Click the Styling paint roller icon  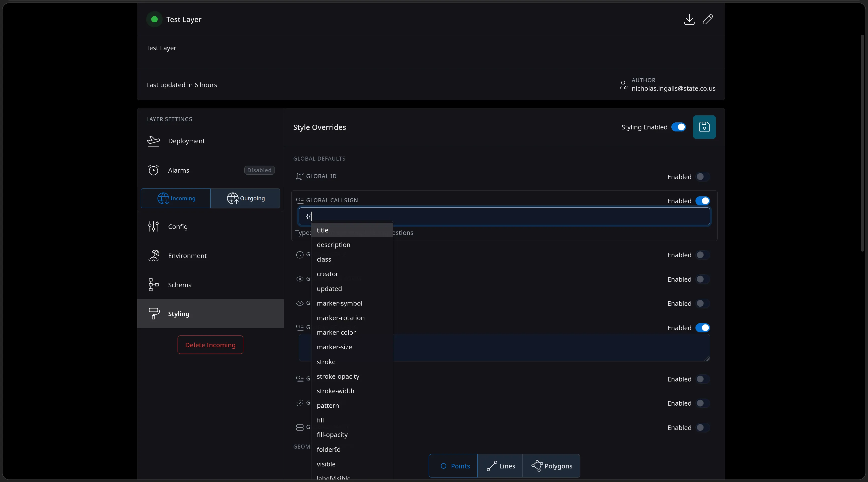(x=154, y=314)
